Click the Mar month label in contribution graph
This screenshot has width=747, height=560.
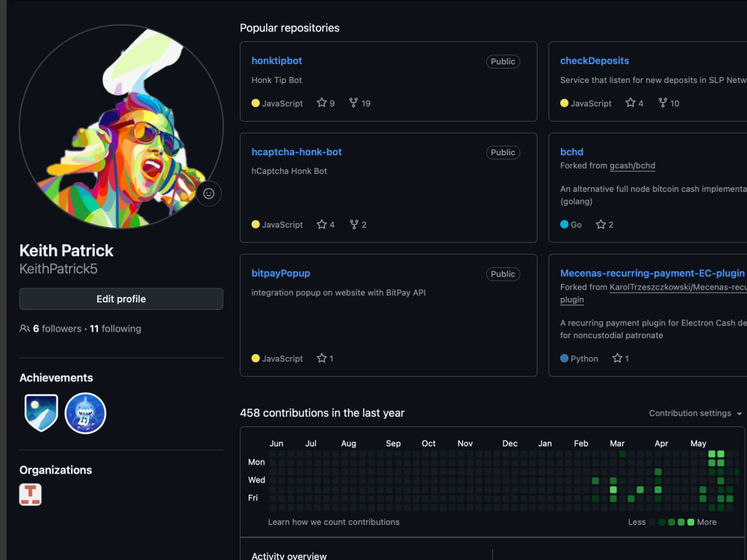coord(617,444)
